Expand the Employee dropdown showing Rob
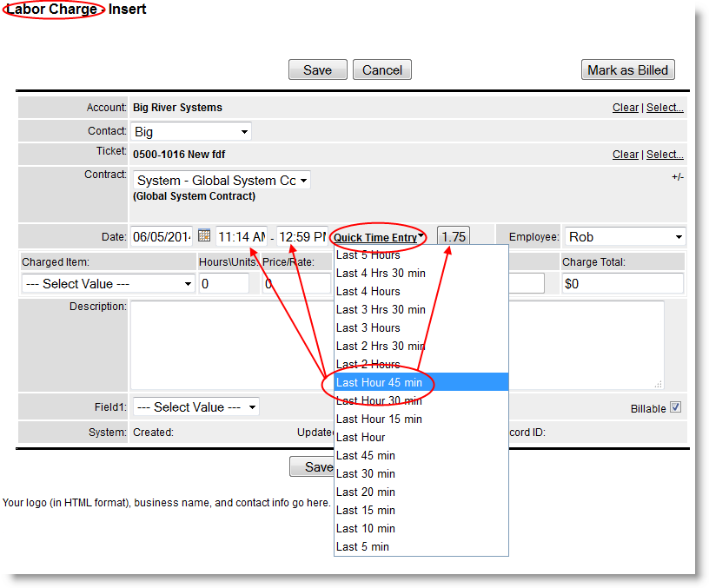Image resolution: width=709 pixels, height=588 pixels. [x=624, y=236]
